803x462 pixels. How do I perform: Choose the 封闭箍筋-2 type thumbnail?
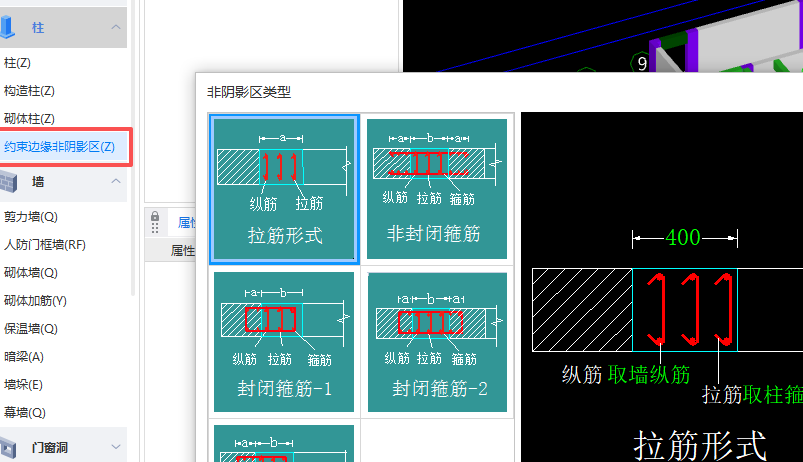437,342
